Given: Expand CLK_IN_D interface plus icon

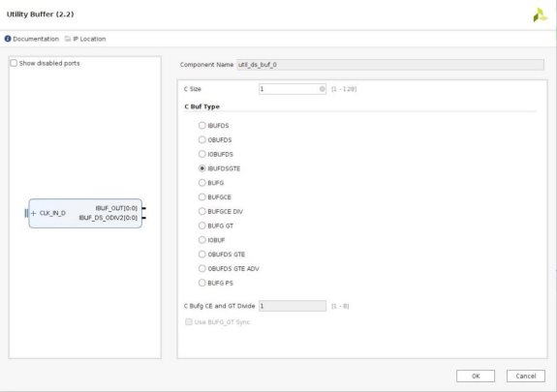Looking at the screenshot, I should coord(33,213).
